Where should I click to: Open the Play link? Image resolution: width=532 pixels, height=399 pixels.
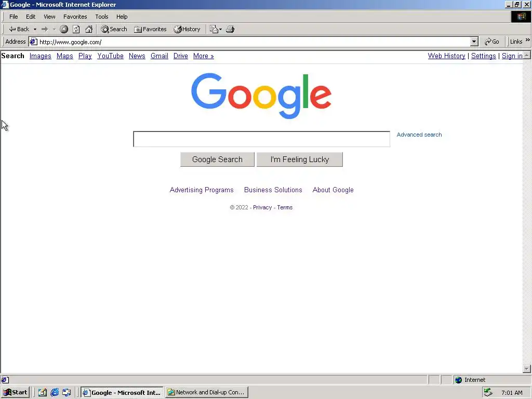click(x=85, y=56)
